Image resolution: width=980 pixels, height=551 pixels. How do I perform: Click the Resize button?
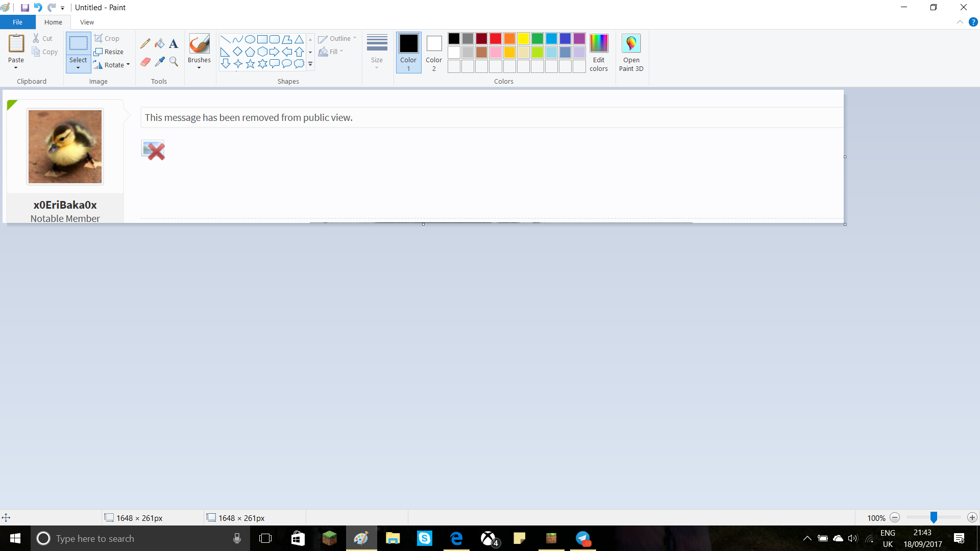coord(109,52)
